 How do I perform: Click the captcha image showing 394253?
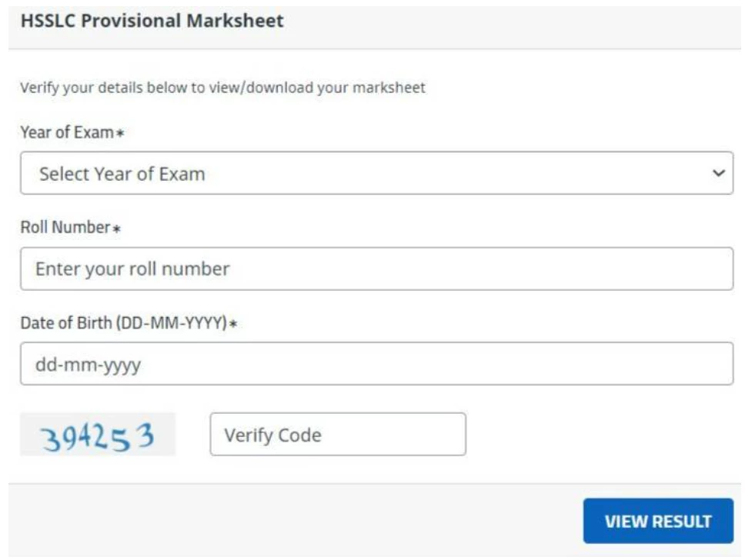98,435
